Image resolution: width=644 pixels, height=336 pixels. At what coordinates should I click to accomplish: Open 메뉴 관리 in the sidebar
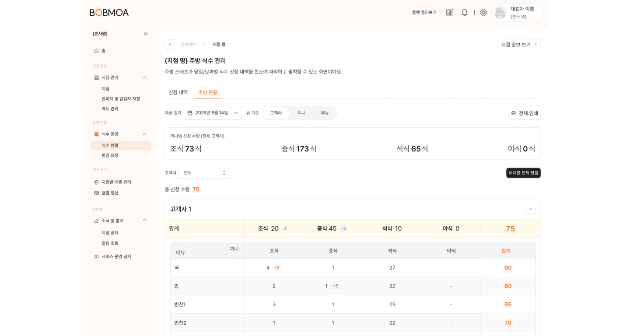pyautogui.click(x=110, y=108)
